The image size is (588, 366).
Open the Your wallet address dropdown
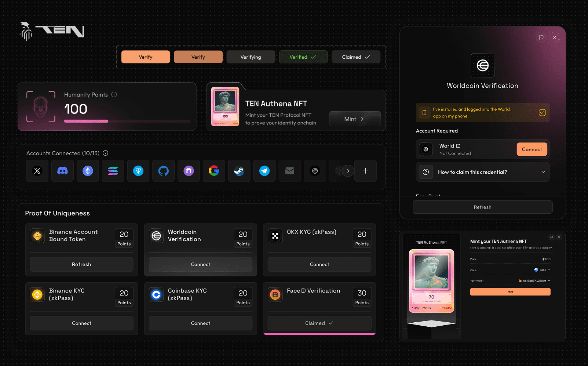click(534, 281)
